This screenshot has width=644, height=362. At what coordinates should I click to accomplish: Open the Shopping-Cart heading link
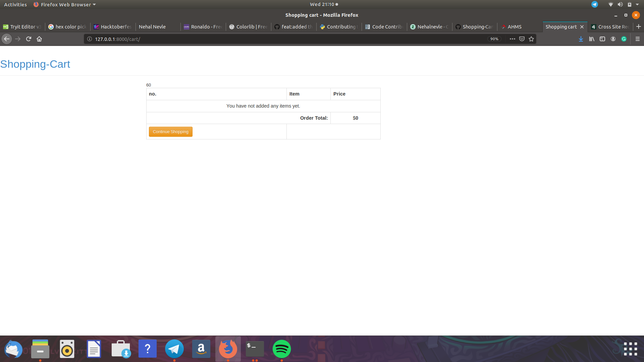(35, 64)
